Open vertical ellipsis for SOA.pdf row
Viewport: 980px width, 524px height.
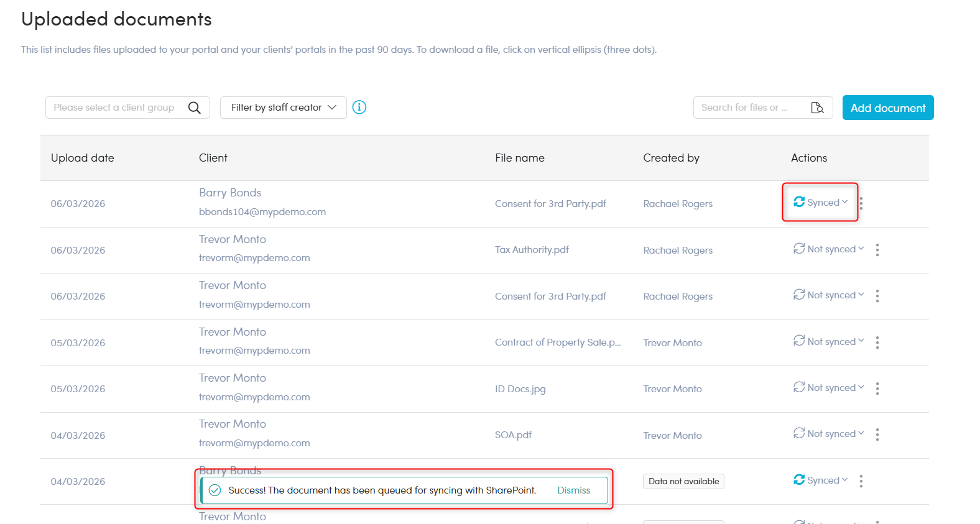click(877, 434)
